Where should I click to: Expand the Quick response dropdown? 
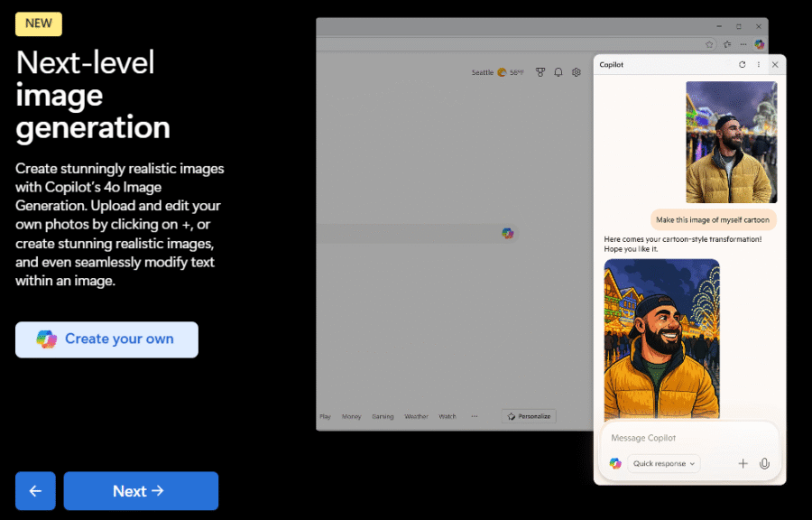[664, 463]
